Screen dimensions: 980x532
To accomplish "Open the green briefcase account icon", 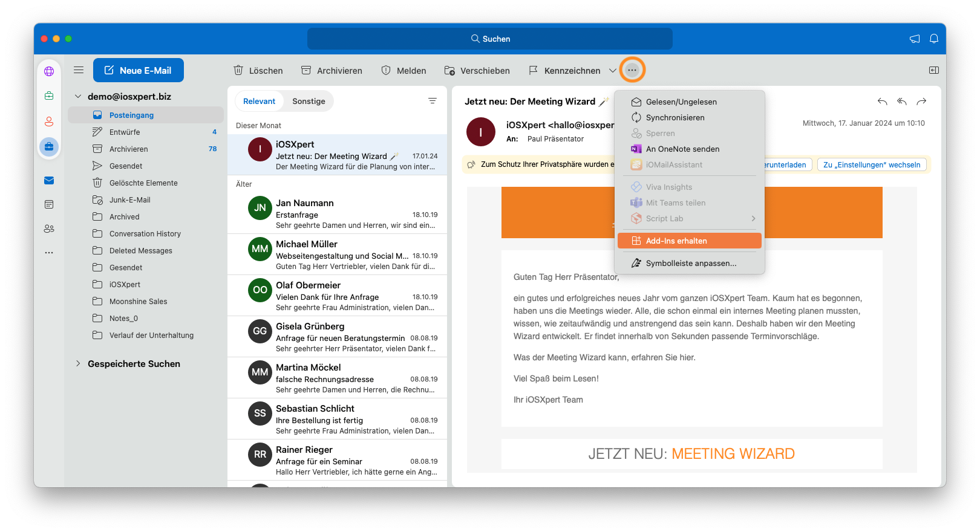I will 49,96.
